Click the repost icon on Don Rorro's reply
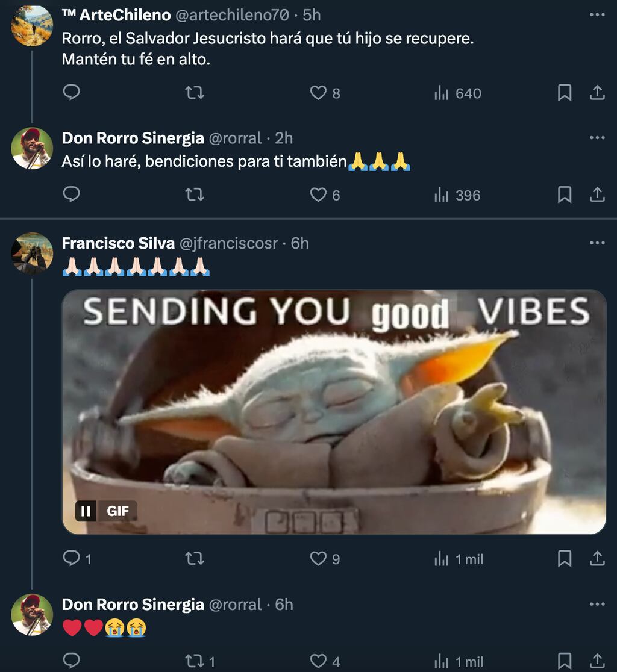 (195, 195)
